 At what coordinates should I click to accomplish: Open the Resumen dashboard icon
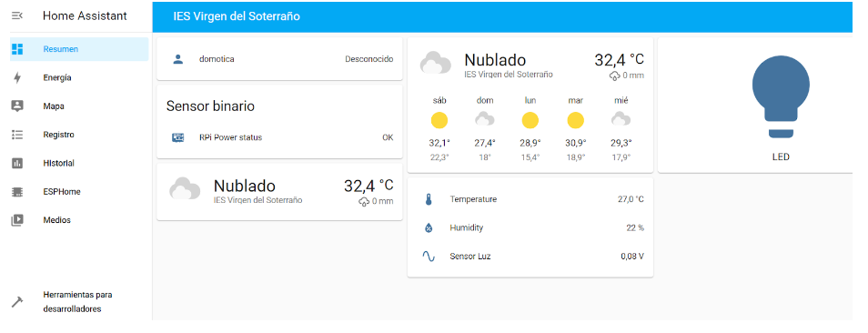pyautogui.click(x=17, y=49)
